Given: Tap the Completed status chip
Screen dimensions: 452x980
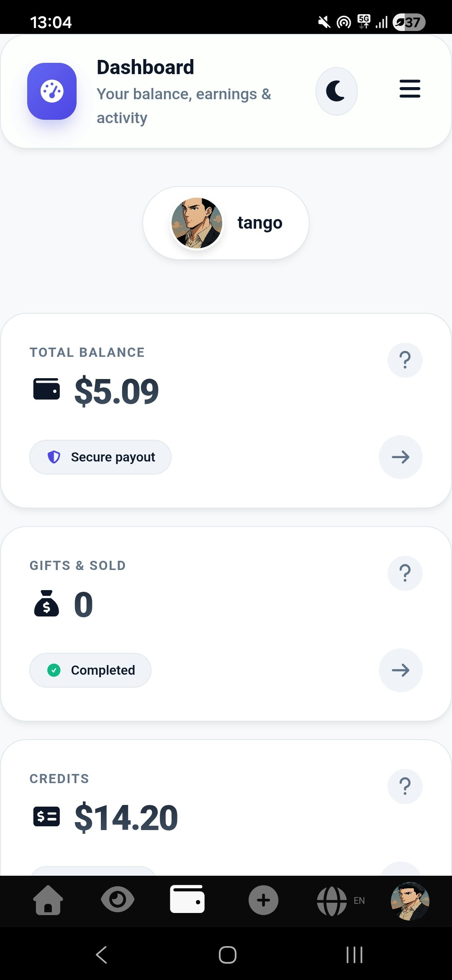Looking at the screenshot, I should click(90, 670).
